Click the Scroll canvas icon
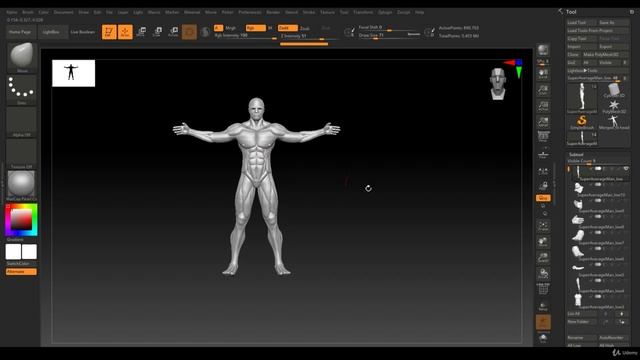 point(543,74)
